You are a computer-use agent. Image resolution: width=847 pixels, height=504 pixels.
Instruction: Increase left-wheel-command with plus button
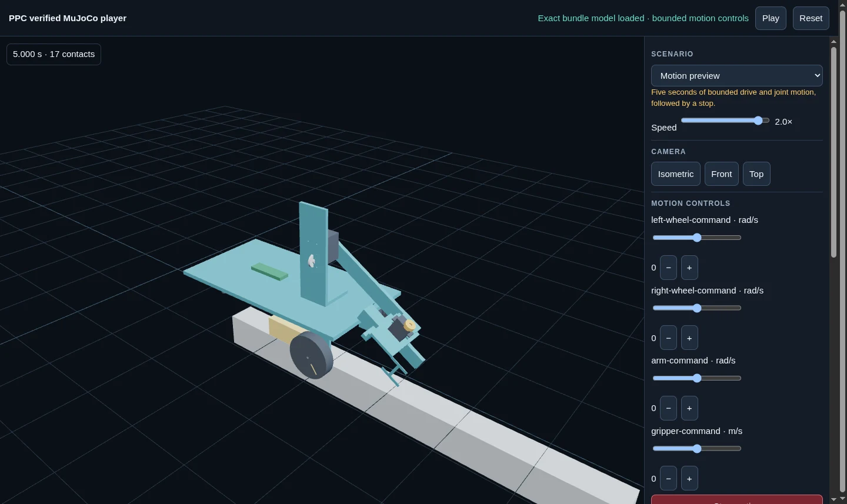coord(689,268)
